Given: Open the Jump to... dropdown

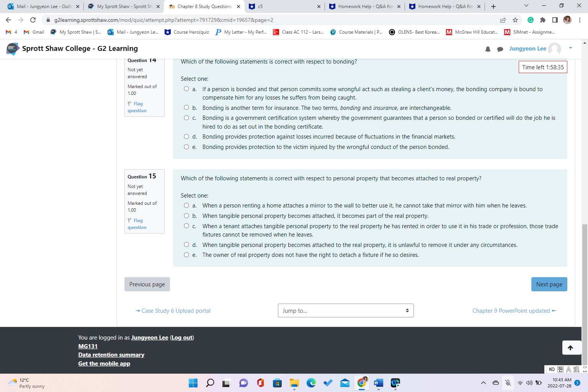Looking at the screenshot, I should (x=345, y=310).
